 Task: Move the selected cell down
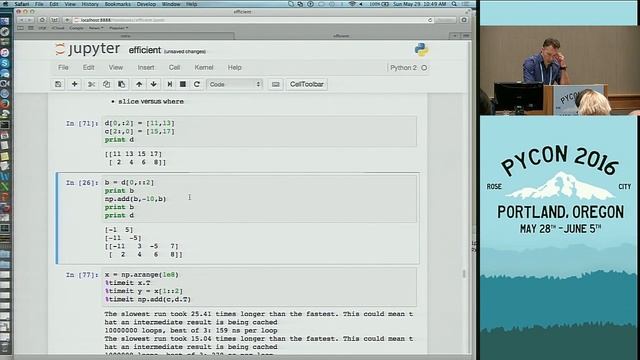(153, 84)
